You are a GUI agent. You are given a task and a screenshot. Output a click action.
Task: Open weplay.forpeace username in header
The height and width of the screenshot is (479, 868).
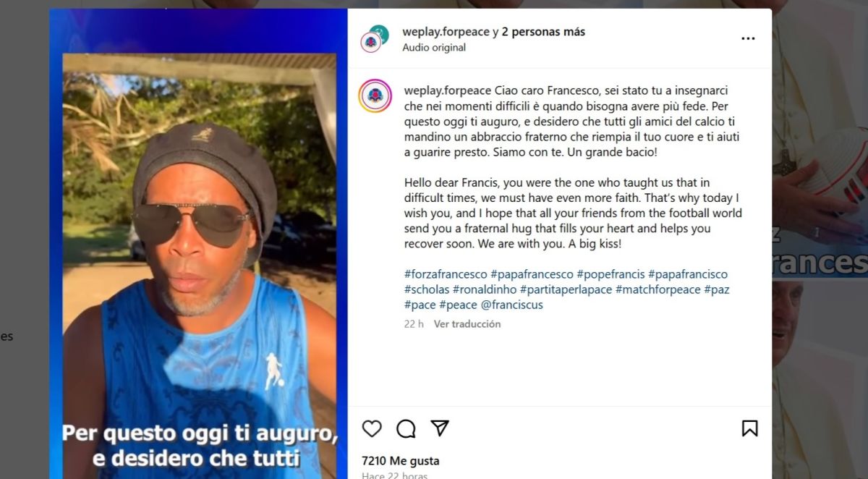click(x=446, y=32)
